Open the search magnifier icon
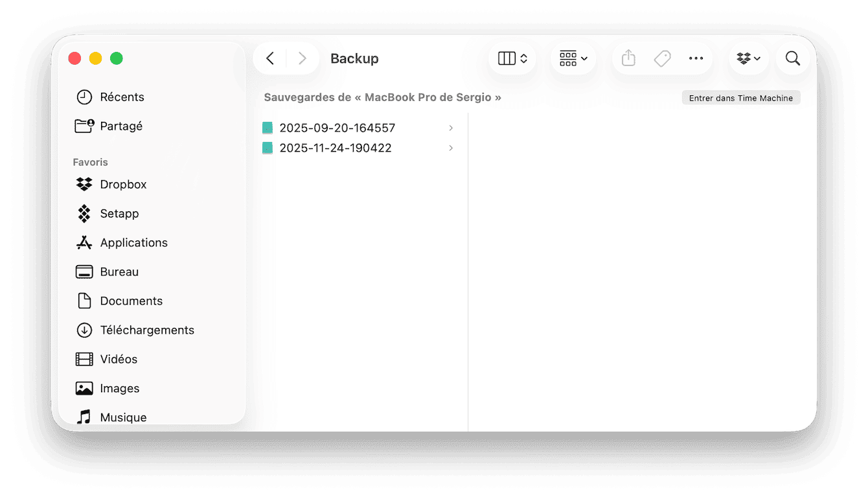This screenshot has width=868, height=499. [x=792, y=58]
